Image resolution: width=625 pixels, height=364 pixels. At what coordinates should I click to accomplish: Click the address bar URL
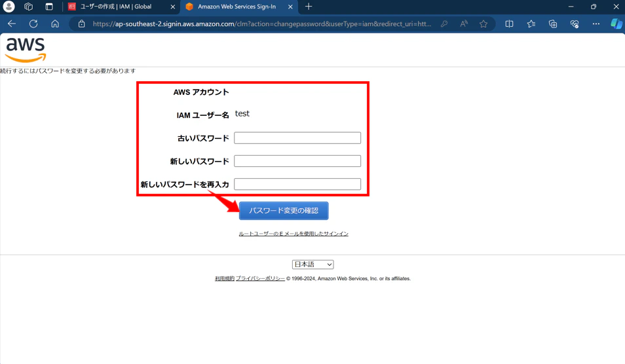(x=262, y=24)
